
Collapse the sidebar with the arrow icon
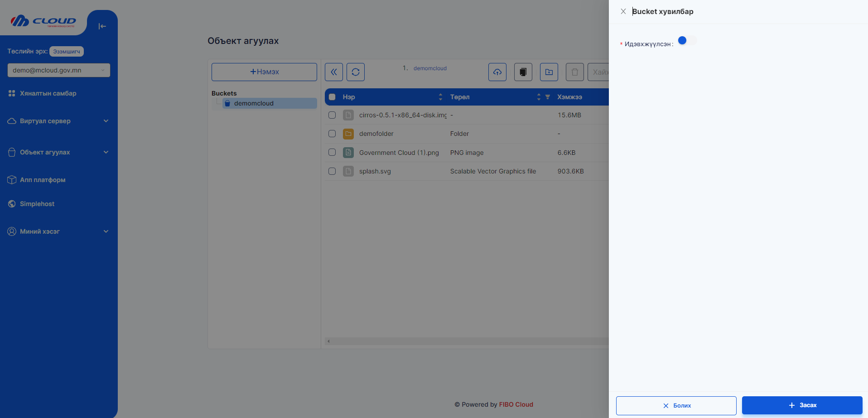click(102, 26)
